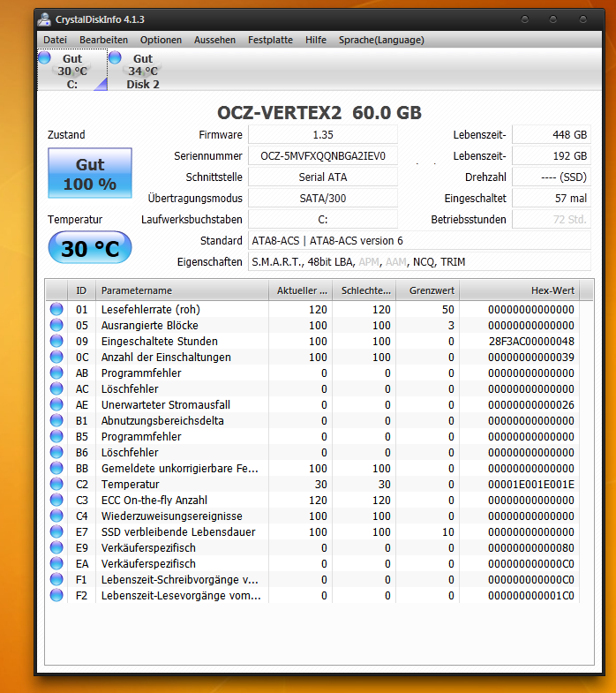Screen dimensions: 616x693
Task: Click status orb of the AB Programmfehler row
Action: [x=56, y=373]
